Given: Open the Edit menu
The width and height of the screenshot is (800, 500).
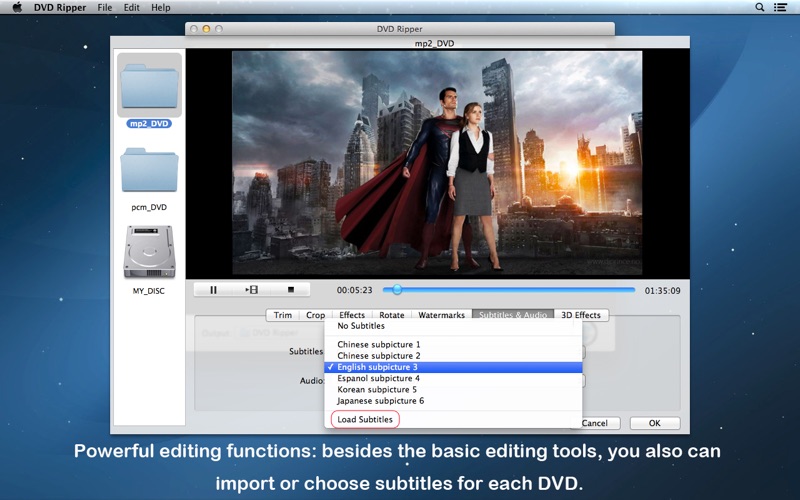Looking at the screenshot, I should click(131, 8).
